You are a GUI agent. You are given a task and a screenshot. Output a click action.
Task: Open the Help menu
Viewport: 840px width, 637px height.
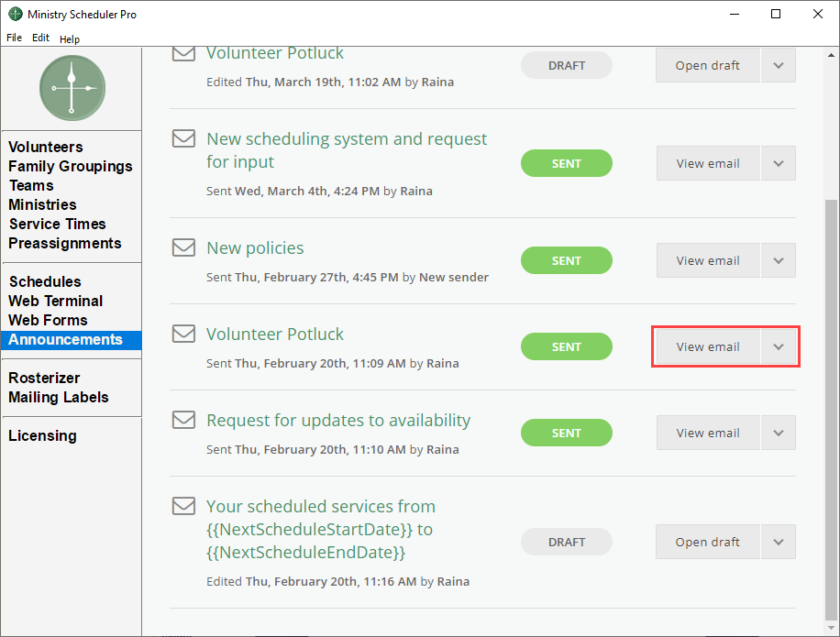(x=70, y=38)
